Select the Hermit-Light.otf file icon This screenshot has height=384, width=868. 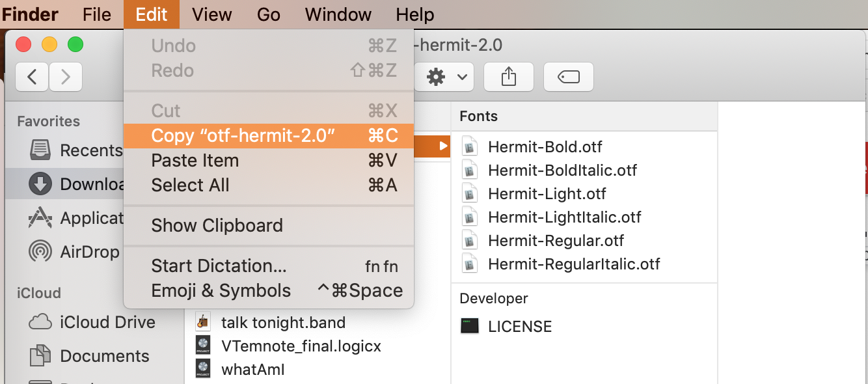click(469, 194)
